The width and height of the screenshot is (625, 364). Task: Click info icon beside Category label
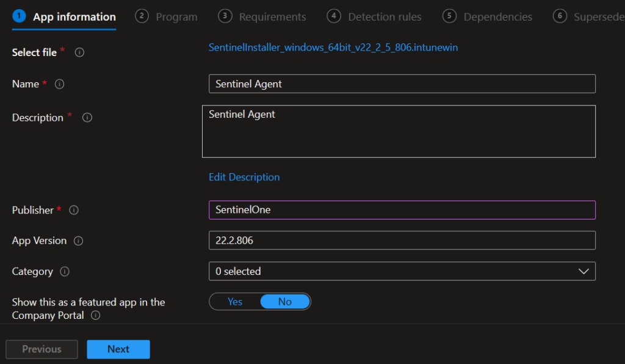click(65, 271)
